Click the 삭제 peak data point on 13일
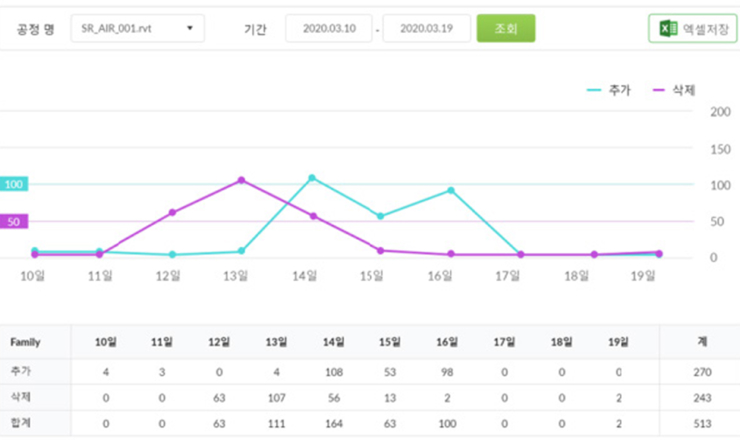Screen dimensions: 740x440 (242, 180)
